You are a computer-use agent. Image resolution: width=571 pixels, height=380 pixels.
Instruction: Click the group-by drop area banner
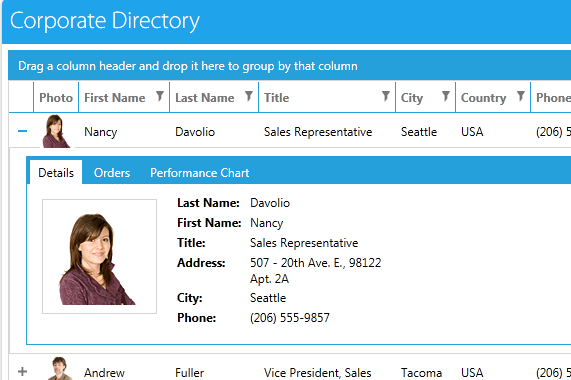point(290,66)
